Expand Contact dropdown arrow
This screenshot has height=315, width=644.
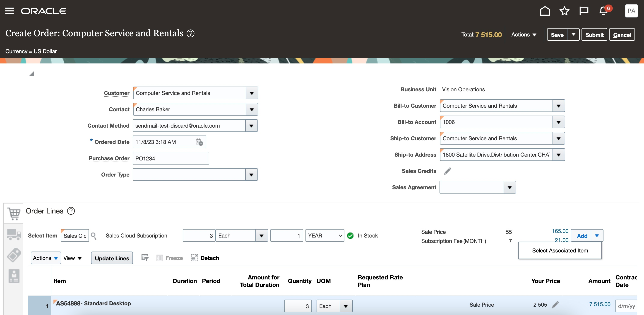[252, 109]
